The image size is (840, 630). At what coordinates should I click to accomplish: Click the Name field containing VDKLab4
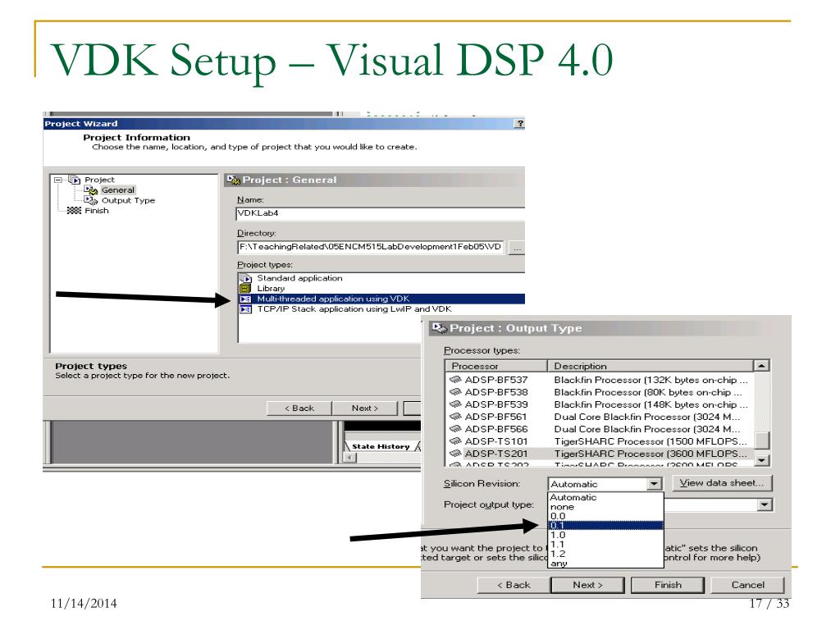[381, 213]
